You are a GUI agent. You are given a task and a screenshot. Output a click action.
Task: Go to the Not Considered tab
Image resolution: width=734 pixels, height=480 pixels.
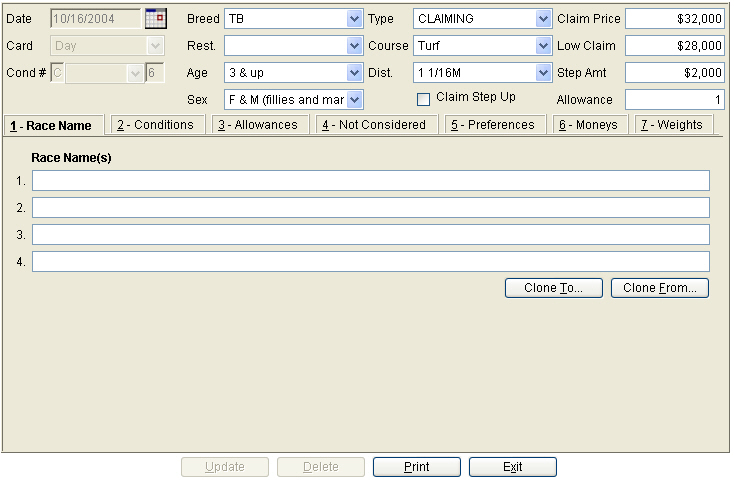point(374,125)
